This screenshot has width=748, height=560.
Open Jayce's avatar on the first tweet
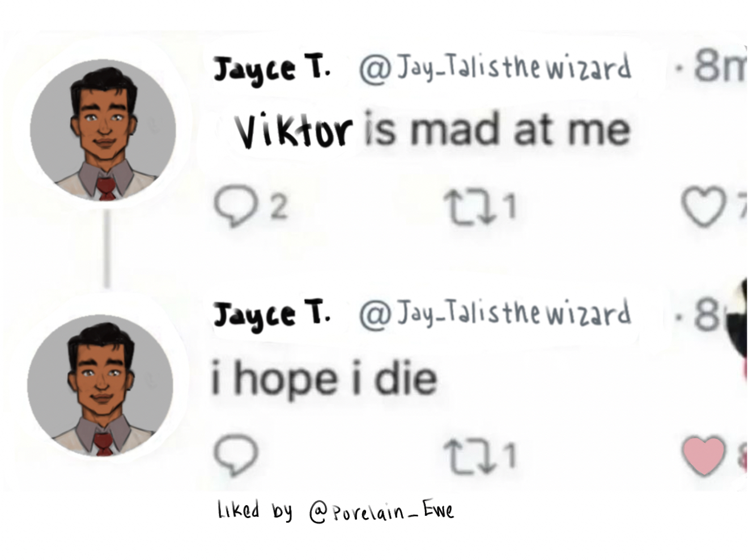pos(103,130)
